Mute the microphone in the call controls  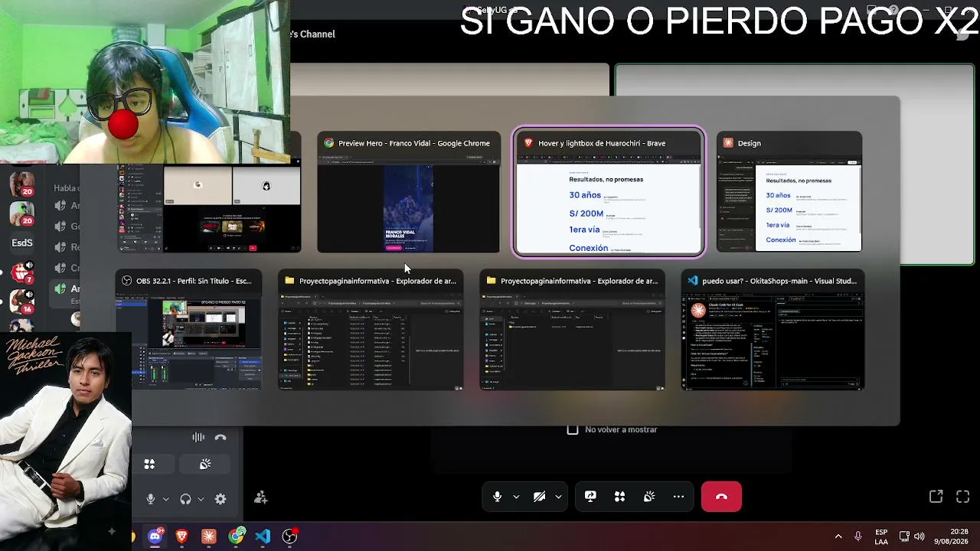(x=497, y=497)
